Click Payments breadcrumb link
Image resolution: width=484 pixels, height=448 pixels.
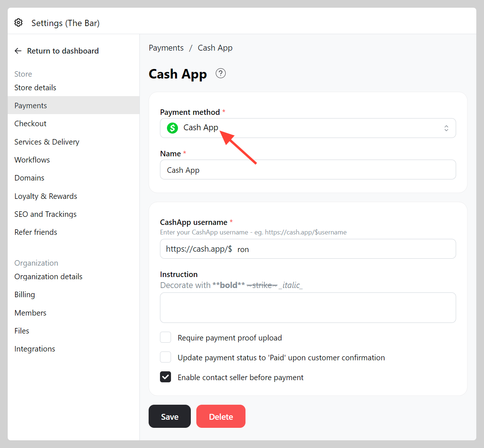(166, 48)
